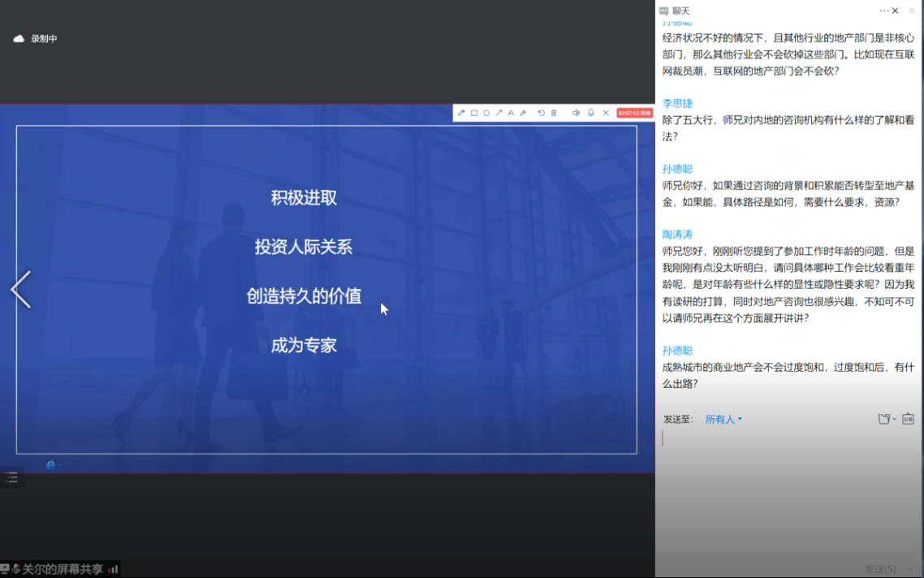This screenshot has height=578, width=924.
Task: Open the announcement clipboard icon
Action: (x=908, y=420)
